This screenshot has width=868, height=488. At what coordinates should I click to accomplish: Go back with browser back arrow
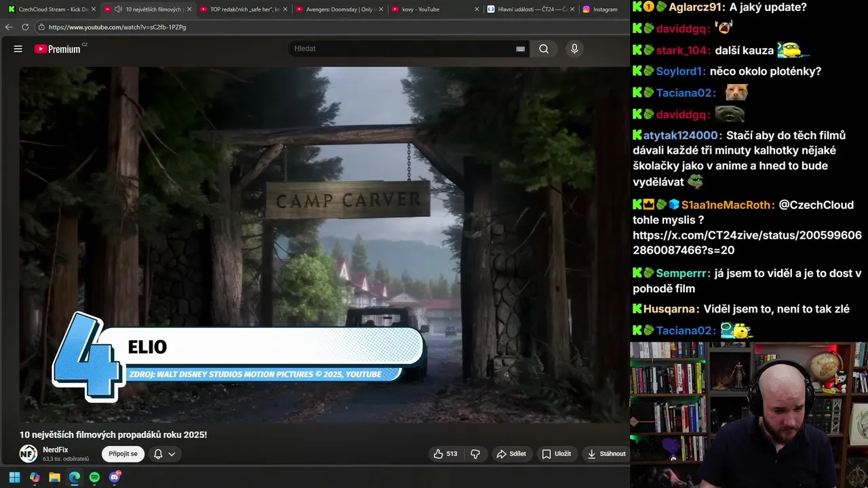pos(9,27)
